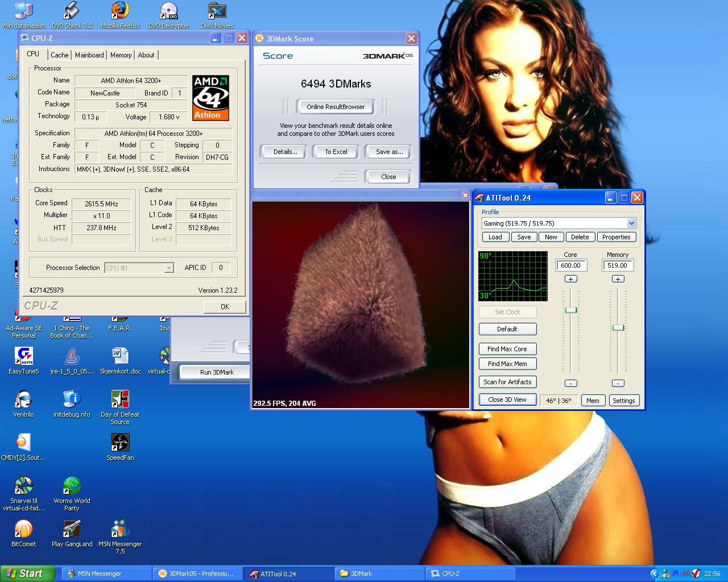Click Mem button in ATITool

pyautogui.click(x=593, y=401)
